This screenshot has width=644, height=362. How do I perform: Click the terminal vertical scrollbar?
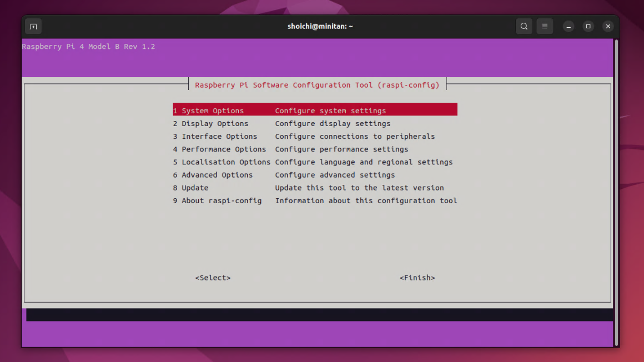click(616, 193)
